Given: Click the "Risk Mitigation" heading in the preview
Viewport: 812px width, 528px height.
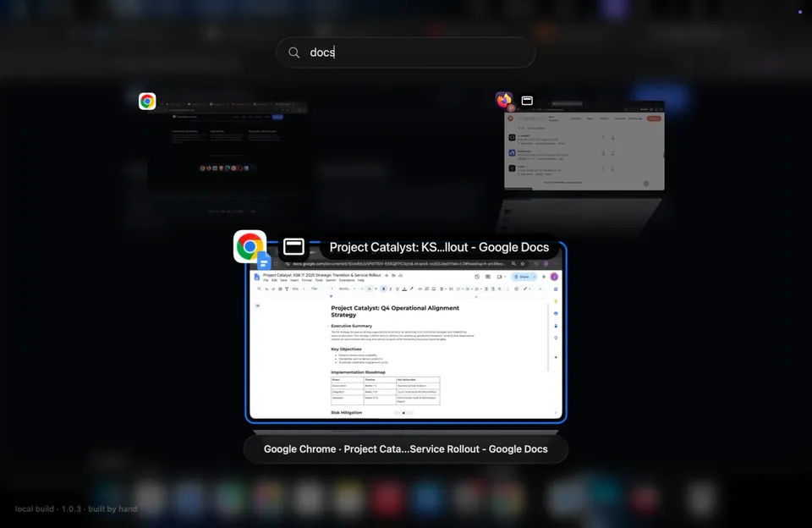Looking at the screenshot, I should pos(347,412).
